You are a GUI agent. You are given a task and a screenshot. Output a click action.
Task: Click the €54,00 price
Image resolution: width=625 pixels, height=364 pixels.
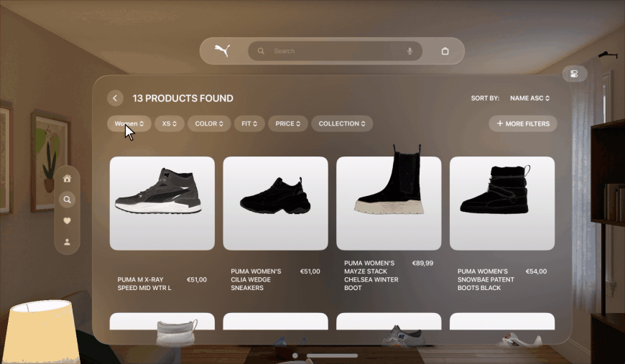[536, 271]
